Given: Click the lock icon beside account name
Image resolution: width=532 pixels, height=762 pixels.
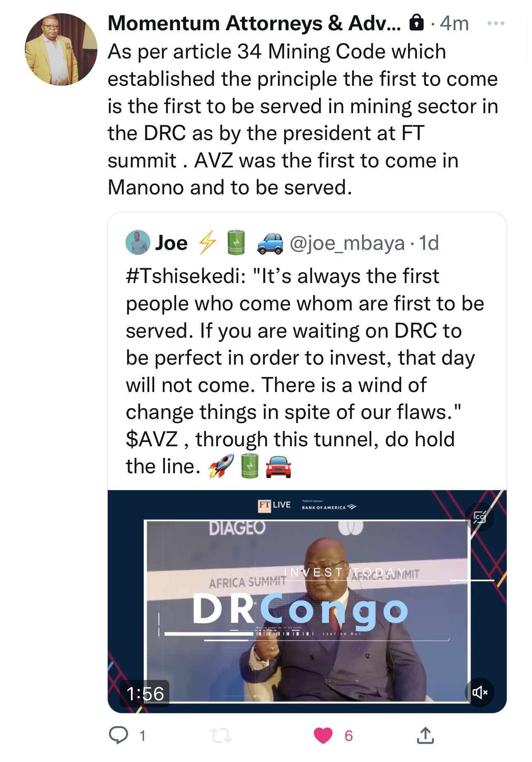Looking at the screenshot, I should point(416,23).
